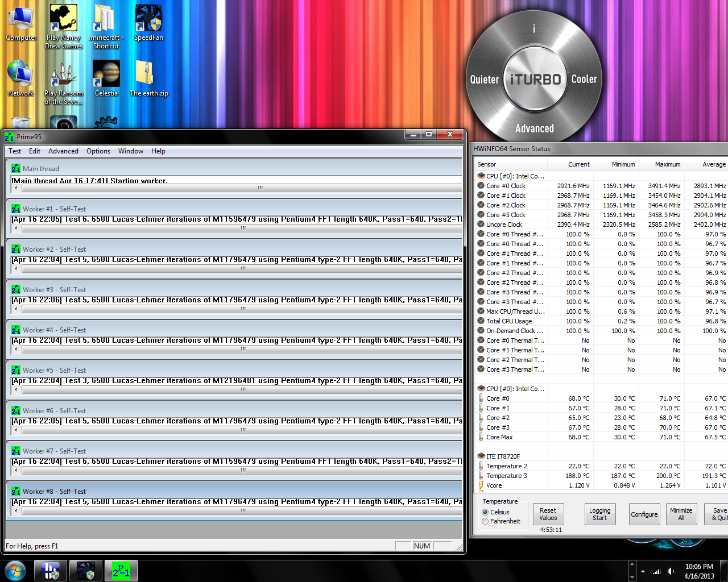Click the Vcore voltage sensor icon
This screenshot has width=728, height=582.
click(481, 485)
